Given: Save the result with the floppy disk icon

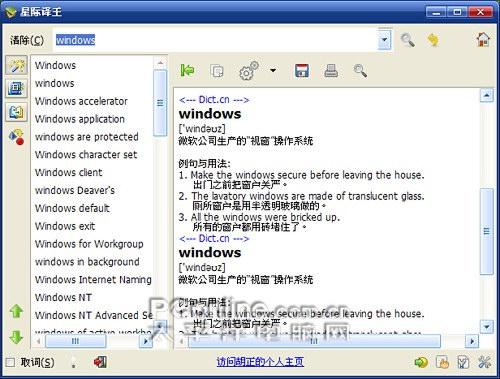Looking at the screenshot, I should [x=302, y=71].
